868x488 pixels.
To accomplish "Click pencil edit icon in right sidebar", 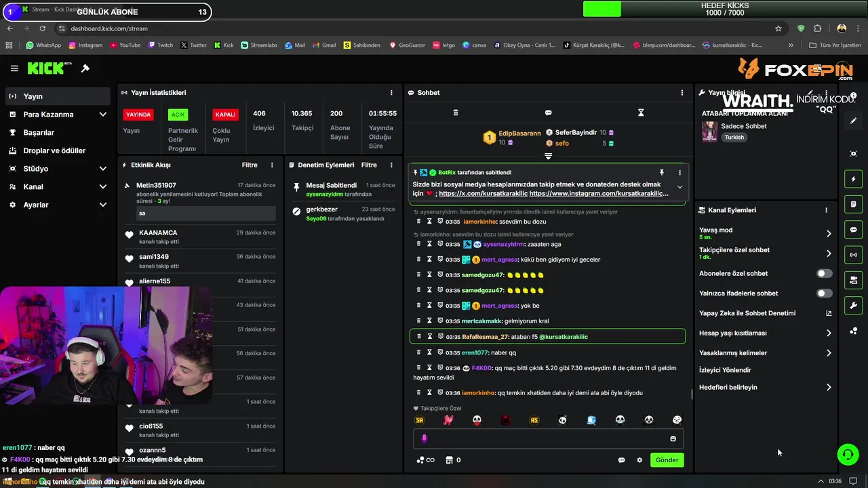I will (854, 121).
